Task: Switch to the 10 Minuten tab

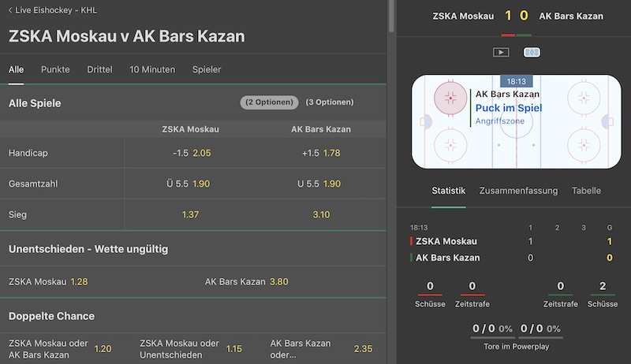Action: coord(152,69)
